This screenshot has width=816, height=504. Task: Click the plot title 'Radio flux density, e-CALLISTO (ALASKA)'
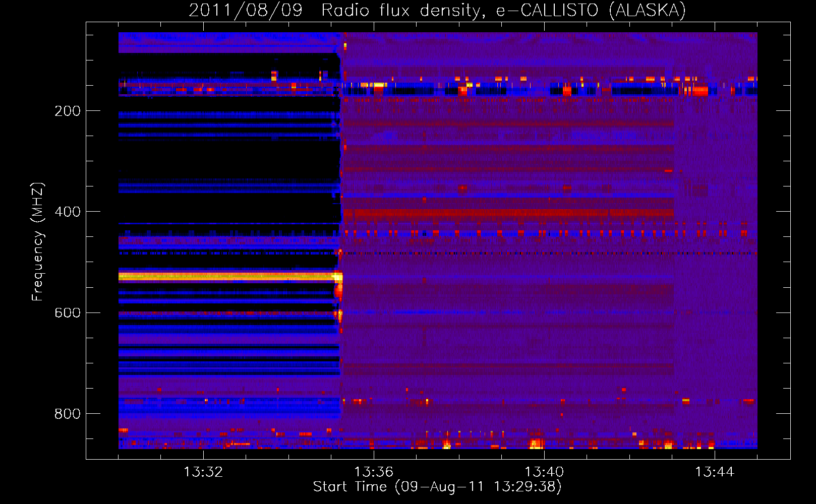pyautogui.click(x=503, y=10)
